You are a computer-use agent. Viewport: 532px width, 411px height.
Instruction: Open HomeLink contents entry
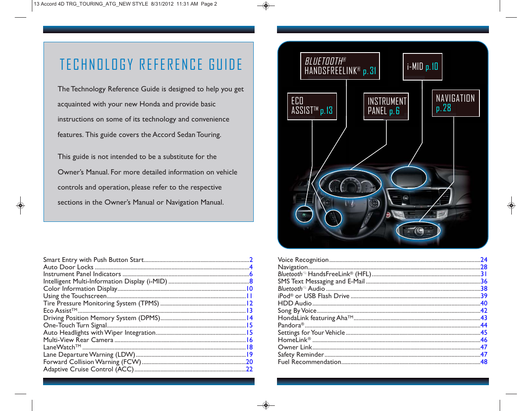[383, 340]
